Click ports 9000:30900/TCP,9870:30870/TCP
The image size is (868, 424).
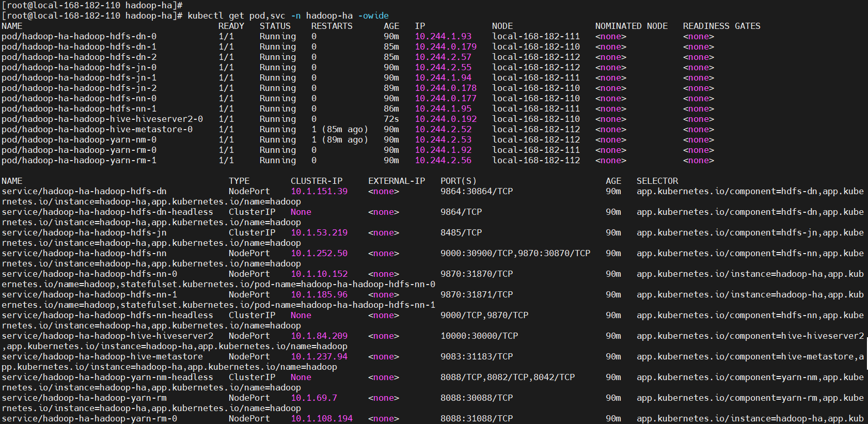tap(515, 254)
